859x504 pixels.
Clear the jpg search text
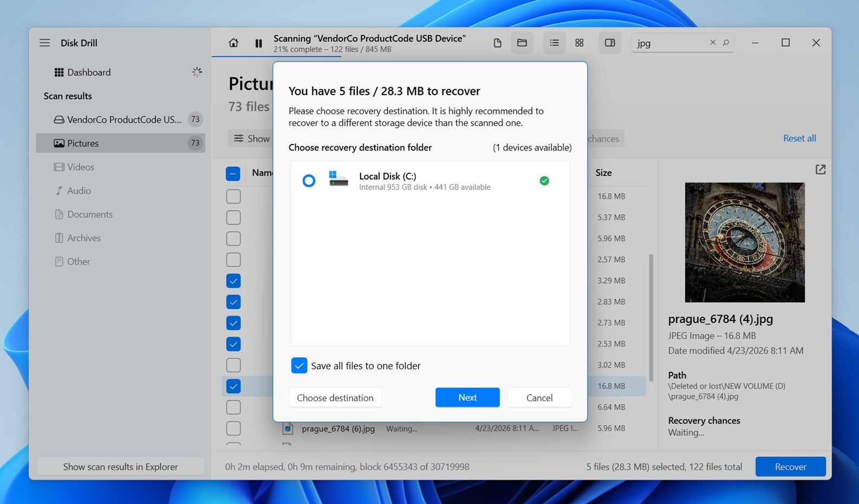tap(713, 42)
